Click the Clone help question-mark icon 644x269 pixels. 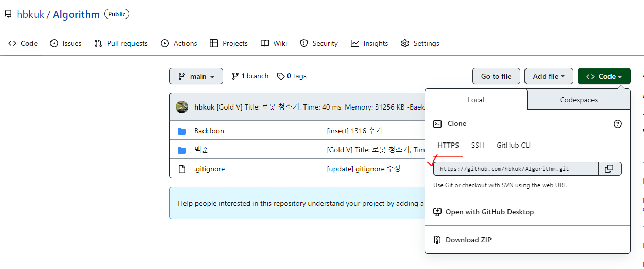coord(618,124)
